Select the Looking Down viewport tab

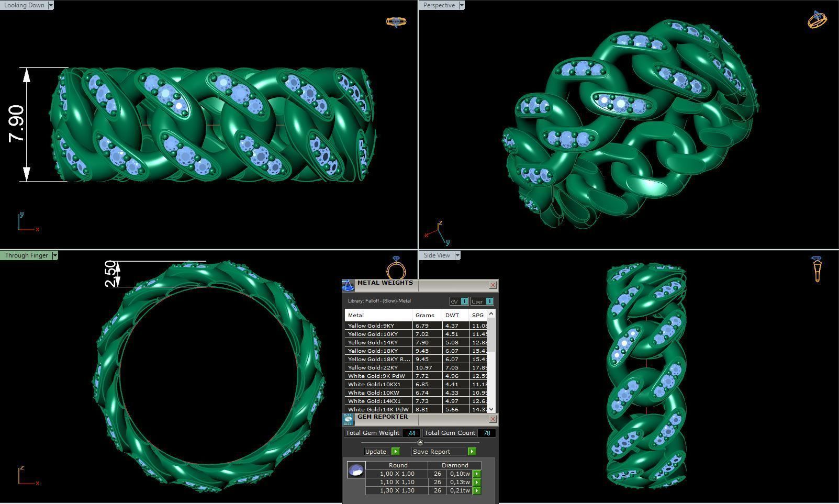pyautogui.click(x=24, y=5)
